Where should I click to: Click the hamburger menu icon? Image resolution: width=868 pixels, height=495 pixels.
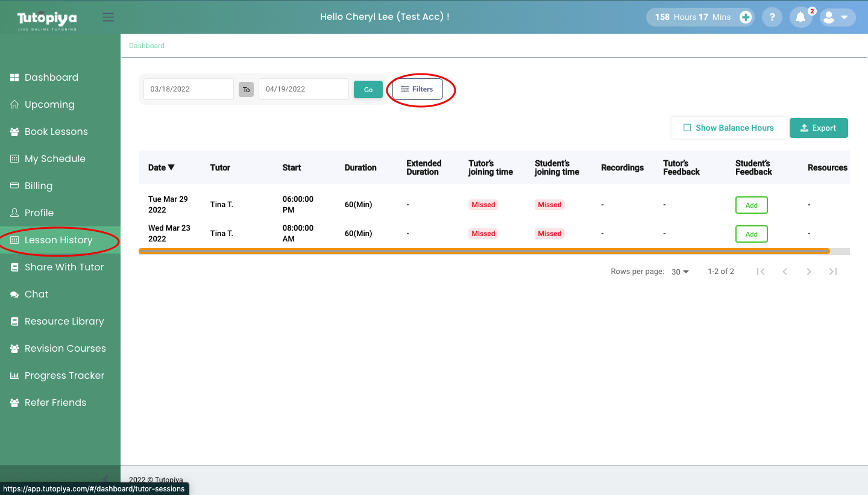click(x=108, y=17)
